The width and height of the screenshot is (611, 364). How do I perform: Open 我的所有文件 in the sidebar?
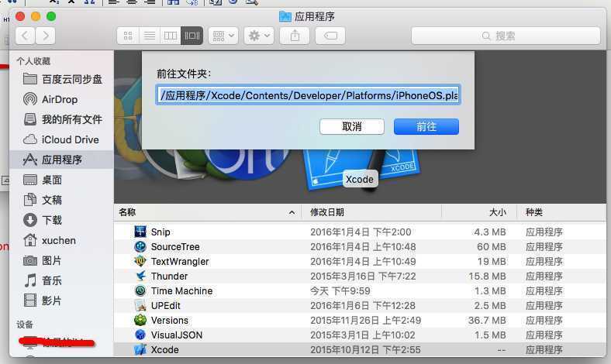coord(62,119)
